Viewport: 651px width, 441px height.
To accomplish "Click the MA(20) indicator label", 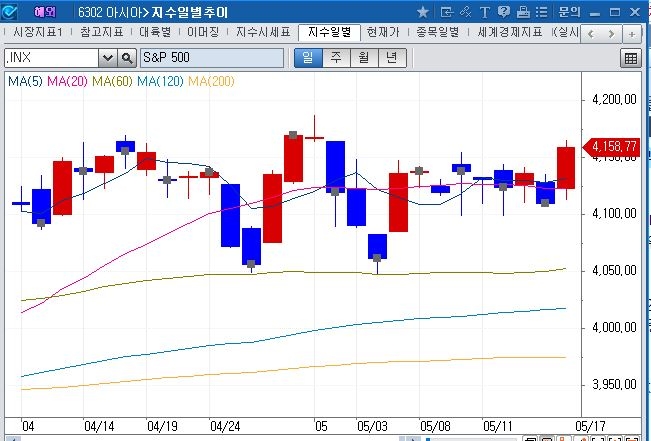I will [67, 81].
